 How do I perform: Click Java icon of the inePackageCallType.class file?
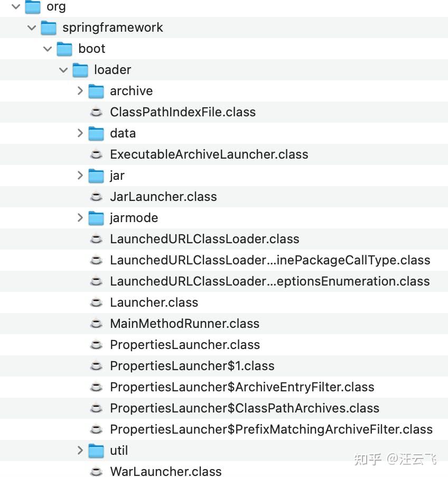point(96,260)
